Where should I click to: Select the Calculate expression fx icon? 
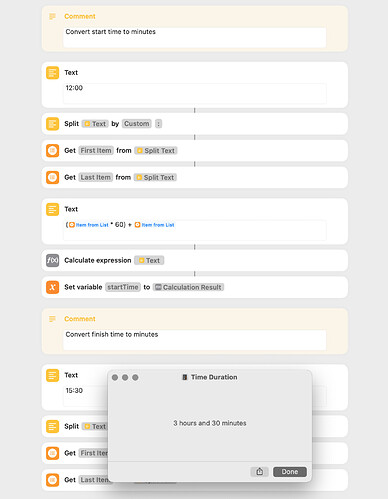[x=52, y=260]
